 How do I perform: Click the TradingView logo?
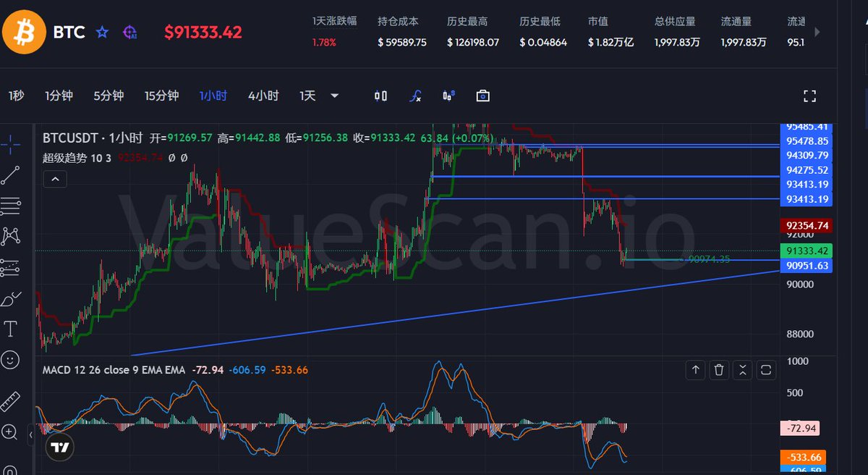click(60, 447)
